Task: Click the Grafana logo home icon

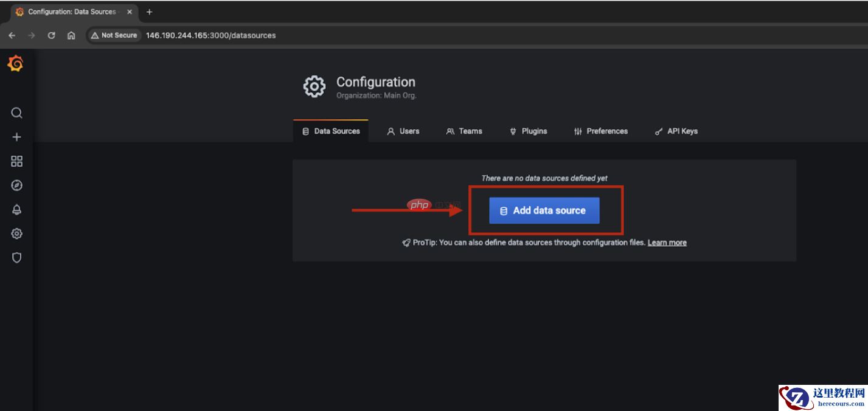Action: coord(16,63)
